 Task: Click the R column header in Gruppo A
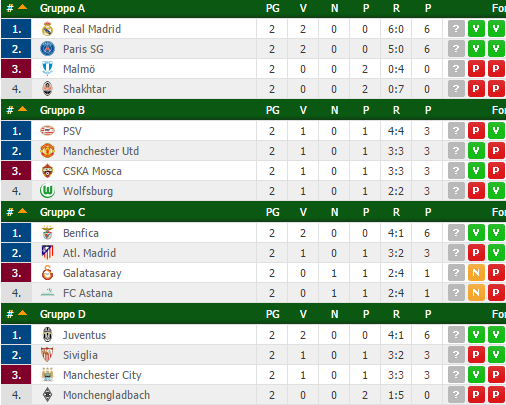396,8
